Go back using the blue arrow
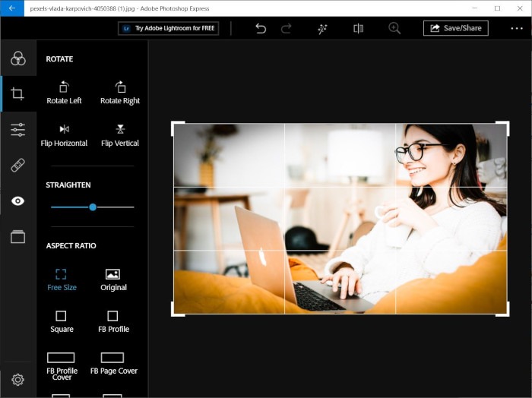This screenshot has width=532, height=398. tap(12, 8)
